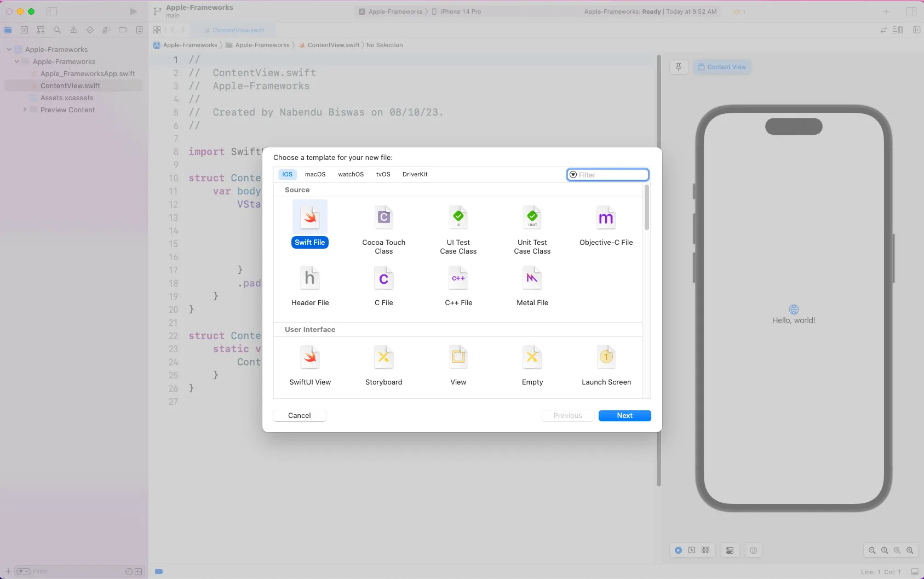
Task: Open the Symbol navigator
Action: [41, 30]
